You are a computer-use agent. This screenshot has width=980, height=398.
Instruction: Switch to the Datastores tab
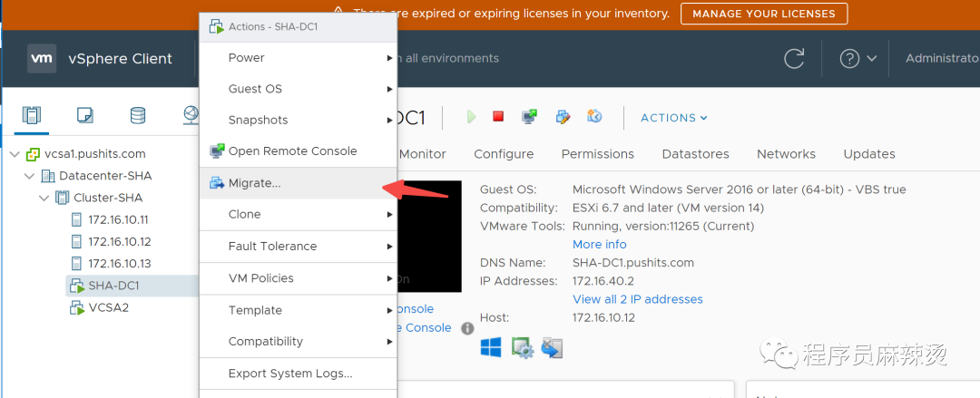(x=695, y=154)
